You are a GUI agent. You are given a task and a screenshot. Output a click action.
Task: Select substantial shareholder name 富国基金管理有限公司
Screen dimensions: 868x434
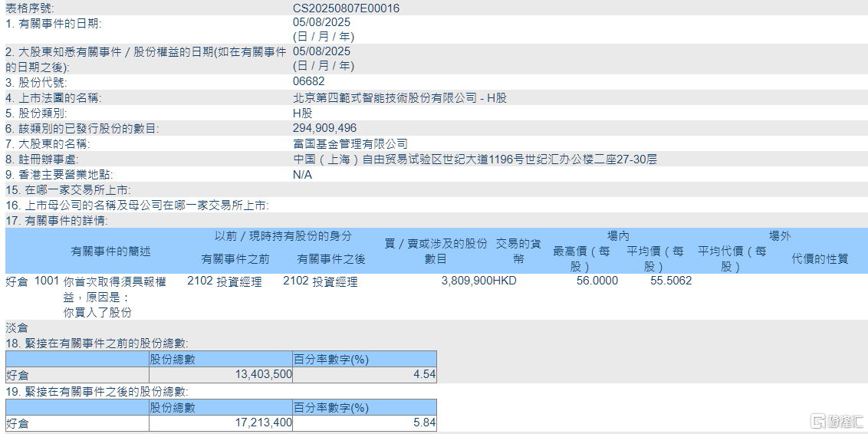pos(350,143)
